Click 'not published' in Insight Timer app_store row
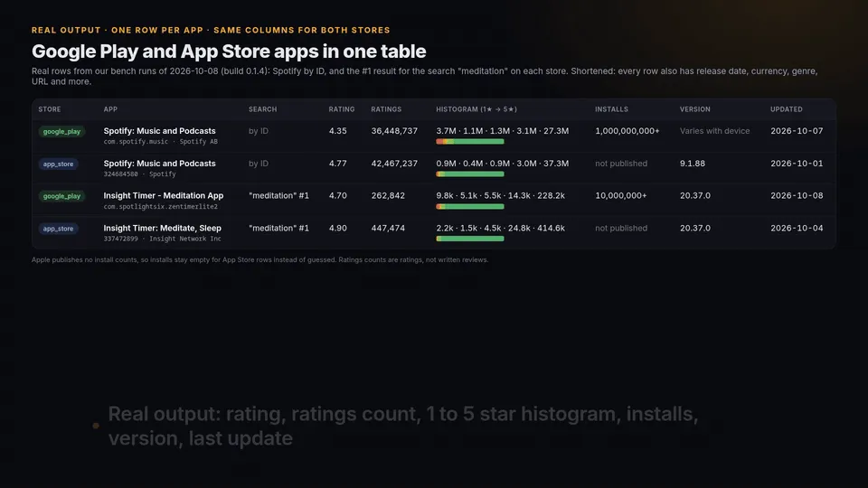 (621, 228)
